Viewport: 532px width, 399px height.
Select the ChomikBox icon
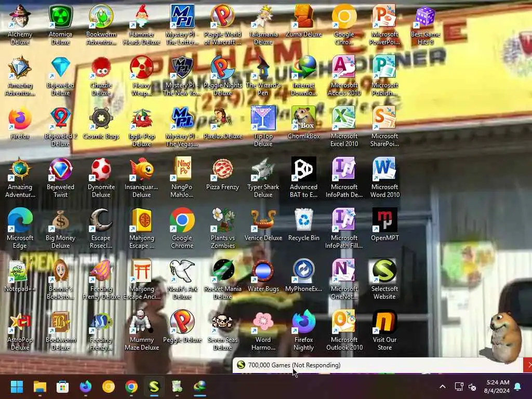point(303,123)
